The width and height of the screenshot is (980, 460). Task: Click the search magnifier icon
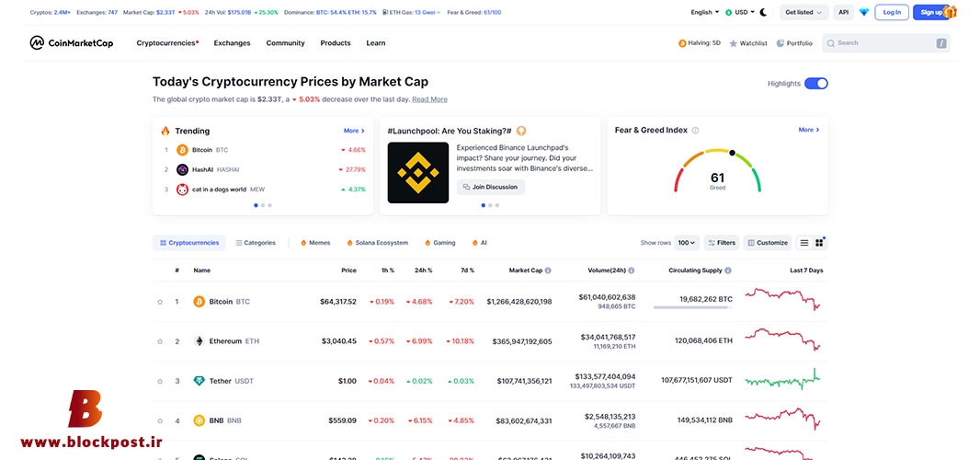point(831,43)
